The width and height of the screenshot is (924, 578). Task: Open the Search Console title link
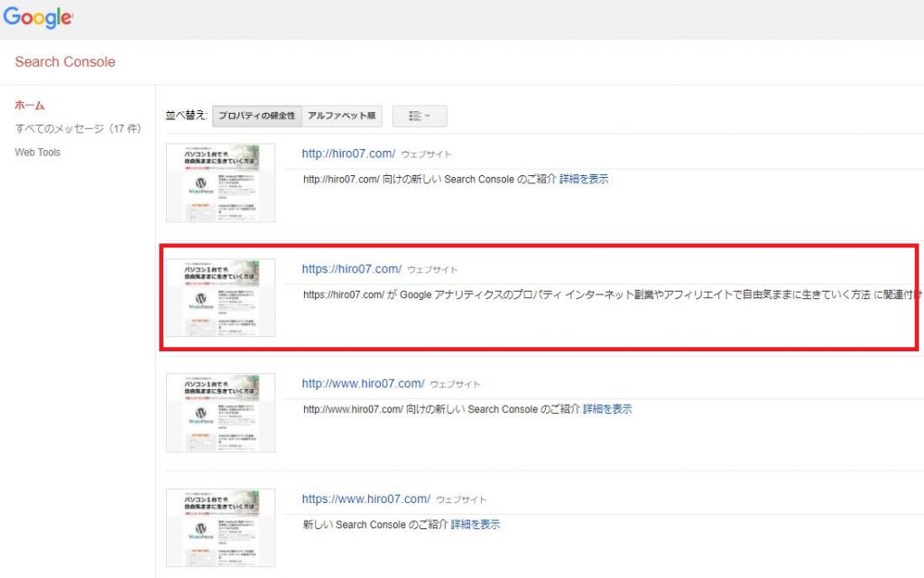[x=65, y=62]
